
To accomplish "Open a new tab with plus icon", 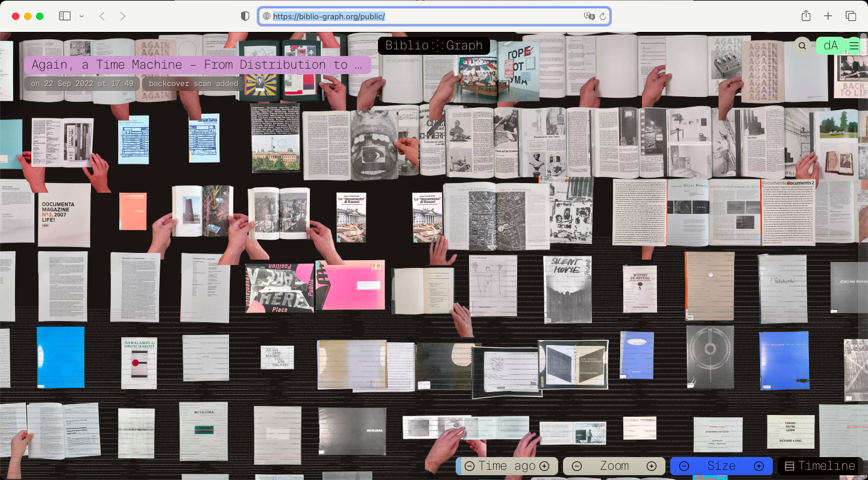I will click(828, 16).
